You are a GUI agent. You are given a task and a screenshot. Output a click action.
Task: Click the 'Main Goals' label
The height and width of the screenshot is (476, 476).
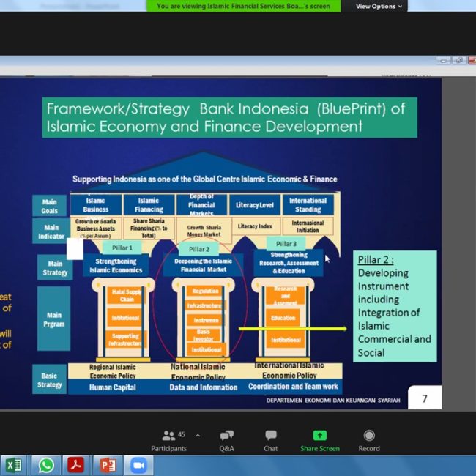click(50, 206)
